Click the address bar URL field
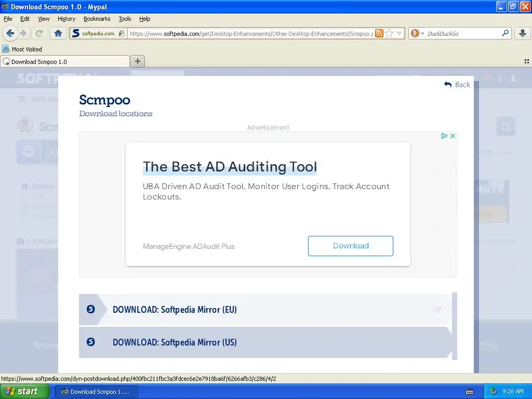 (251, 34)
